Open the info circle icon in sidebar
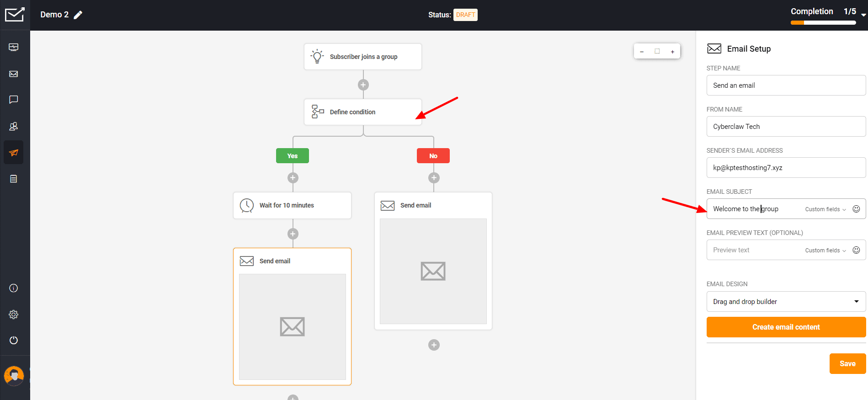The width and height of the screenshot is (868, 400). tap(14, 288)
